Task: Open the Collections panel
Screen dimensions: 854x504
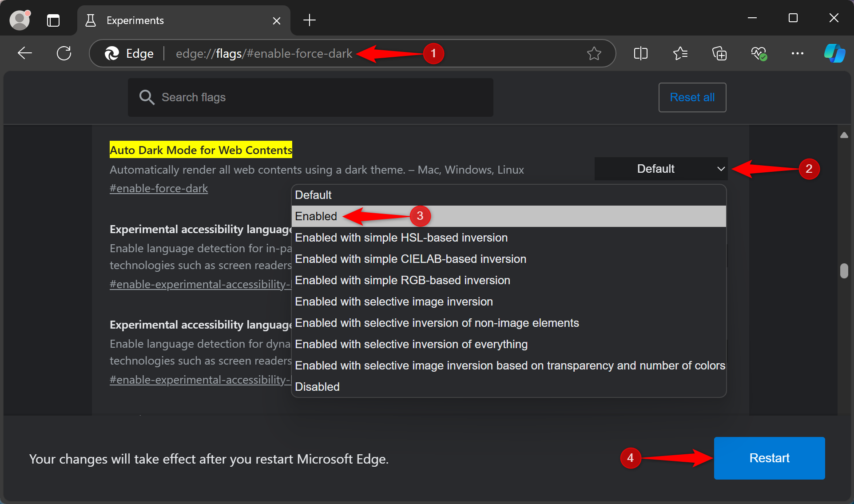Action: [719, 53]
